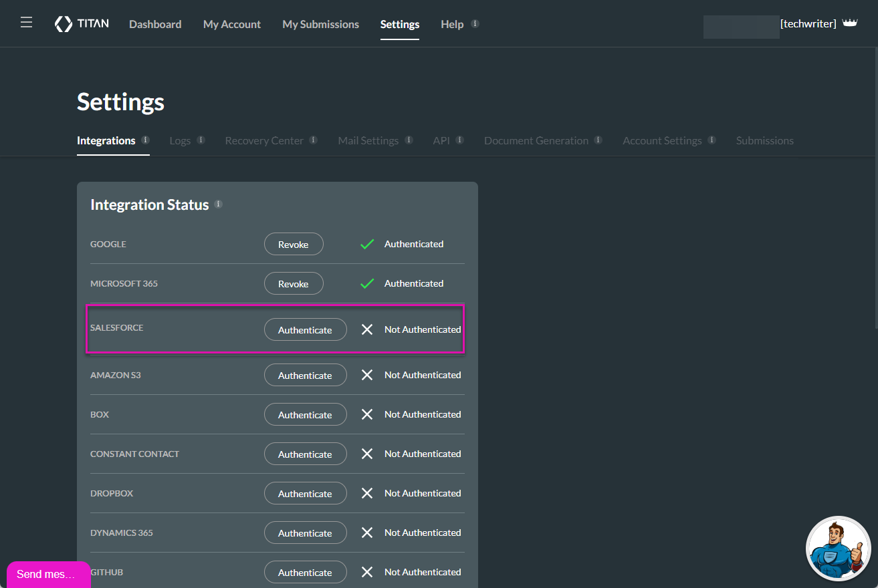Image resolution: width=878 pixels, height=588 pixels.
Task: Select the Settings menu item
Action: (400, 24)
